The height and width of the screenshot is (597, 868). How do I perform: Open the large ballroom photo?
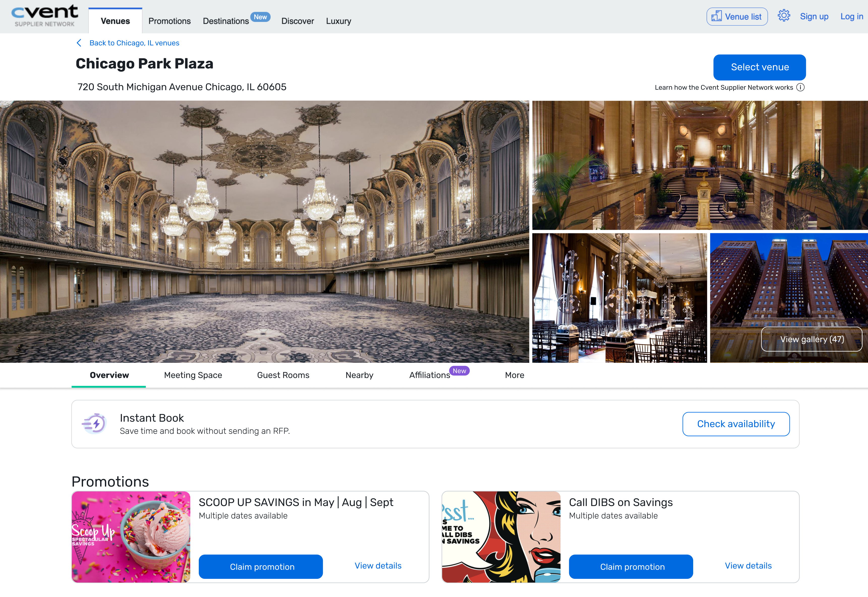pos(265,232)
